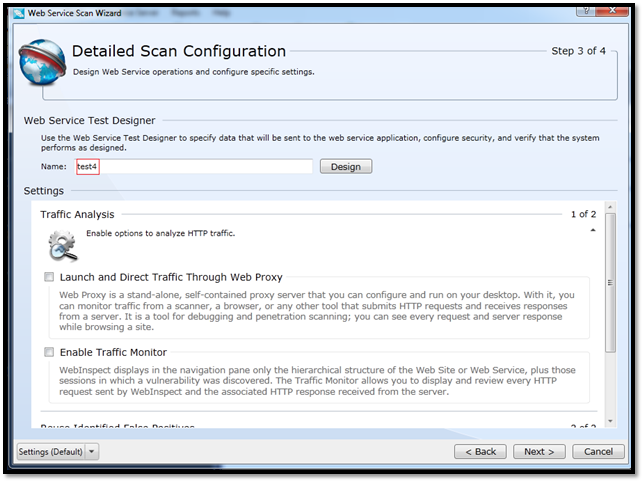Click the WebInspect globe logo icon
Viewport: 644px width, 483px height.
(40, 62)
